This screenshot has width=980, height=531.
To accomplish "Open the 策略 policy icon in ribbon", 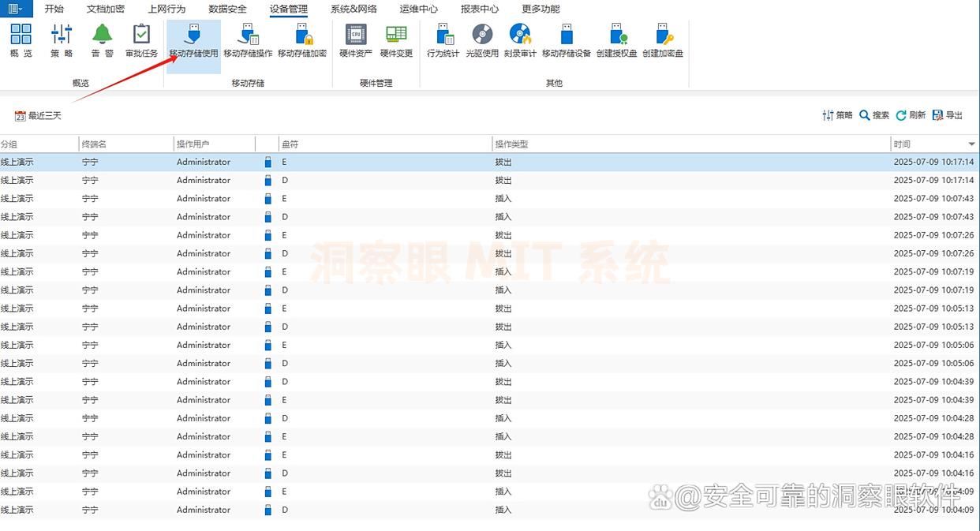I will click(62, 40).
